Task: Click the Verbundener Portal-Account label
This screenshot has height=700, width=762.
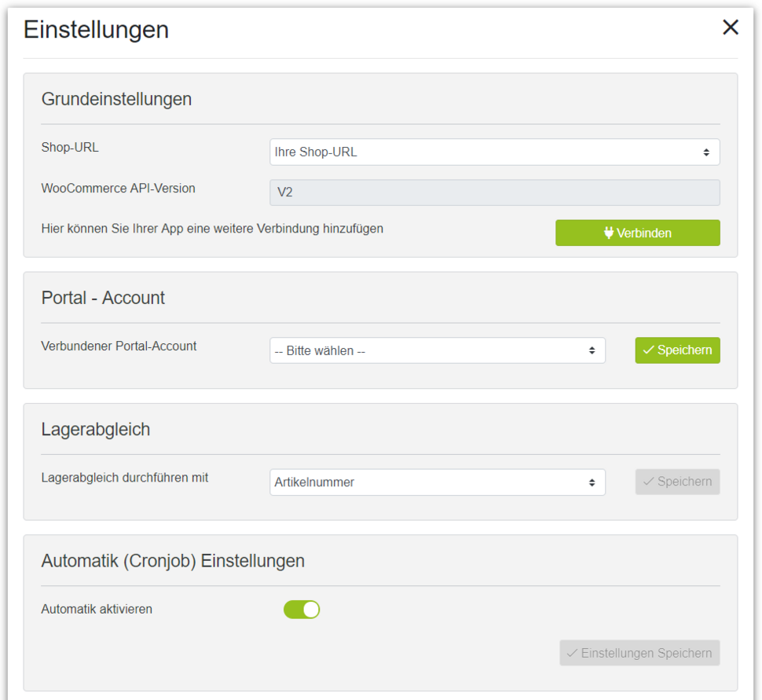Action: (119, 346)
